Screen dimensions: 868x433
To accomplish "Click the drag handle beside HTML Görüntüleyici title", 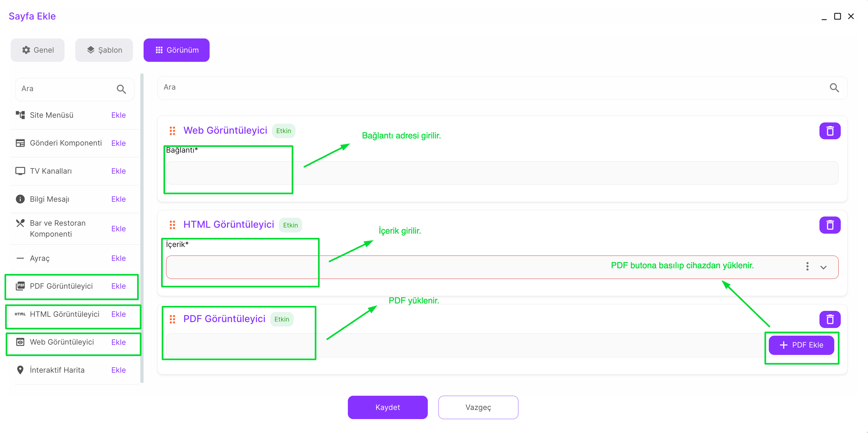I will click(x=172, y=225).
